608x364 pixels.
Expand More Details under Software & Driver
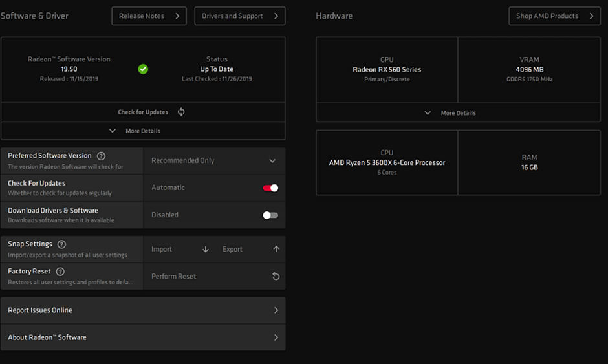pyautogui.click(x=143, y=131)
